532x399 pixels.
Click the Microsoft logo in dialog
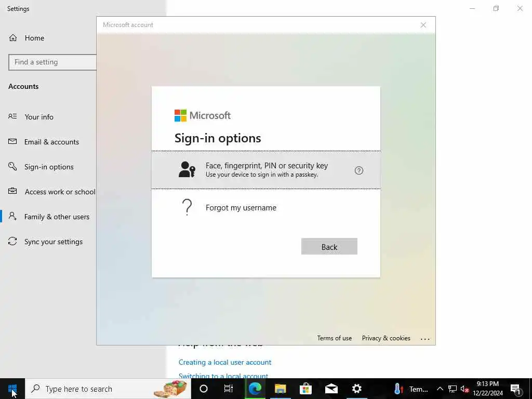pyautogui.click(x=203, y=115)
